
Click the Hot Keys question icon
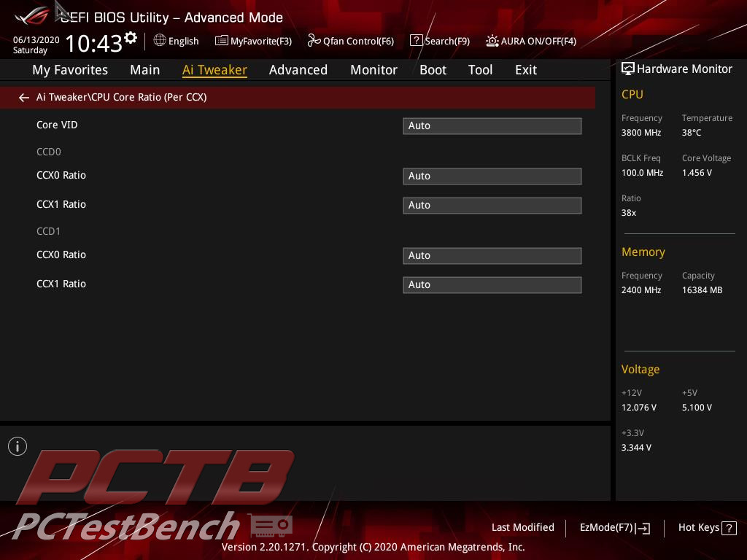(729, 528)
